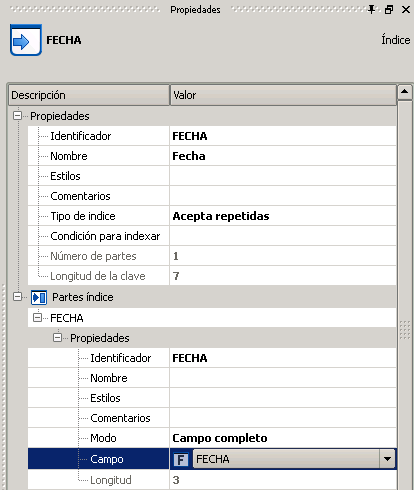Select the Tipo de indice row label
Screen dimensions: 414x490
[x=83, y=216]
